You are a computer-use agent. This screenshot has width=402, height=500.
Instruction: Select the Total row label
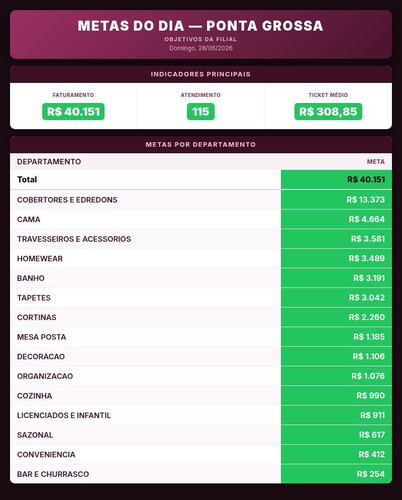(x=27, y=180)
